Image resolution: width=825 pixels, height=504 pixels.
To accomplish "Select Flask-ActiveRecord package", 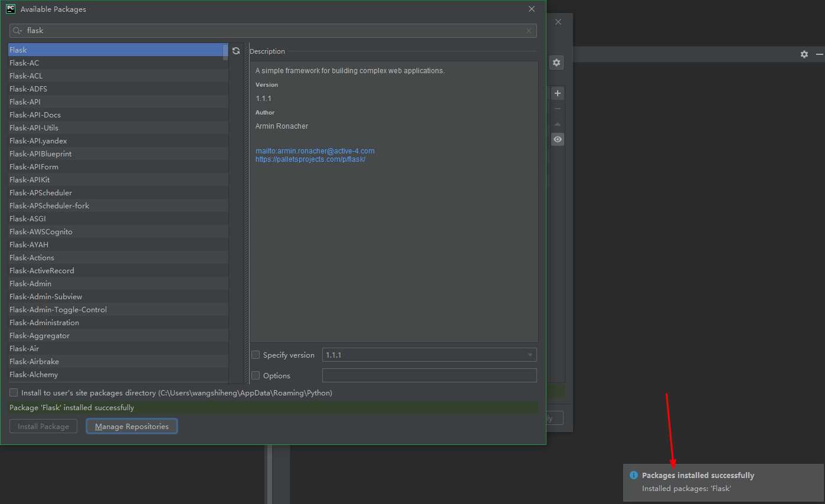I will [x=118, y=271].
